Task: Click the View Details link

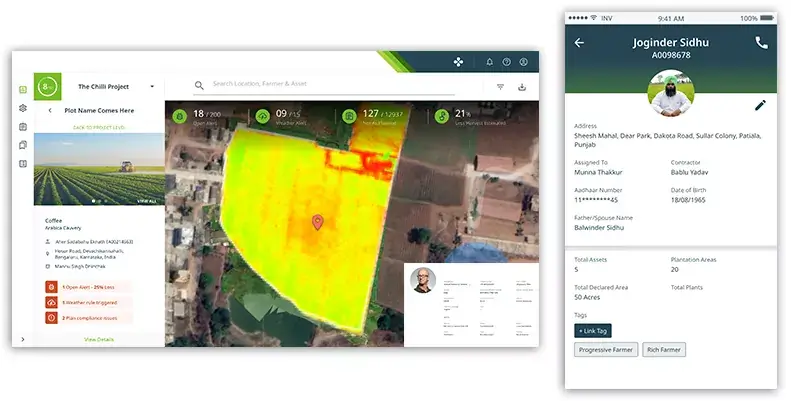Action: point(98,339)
